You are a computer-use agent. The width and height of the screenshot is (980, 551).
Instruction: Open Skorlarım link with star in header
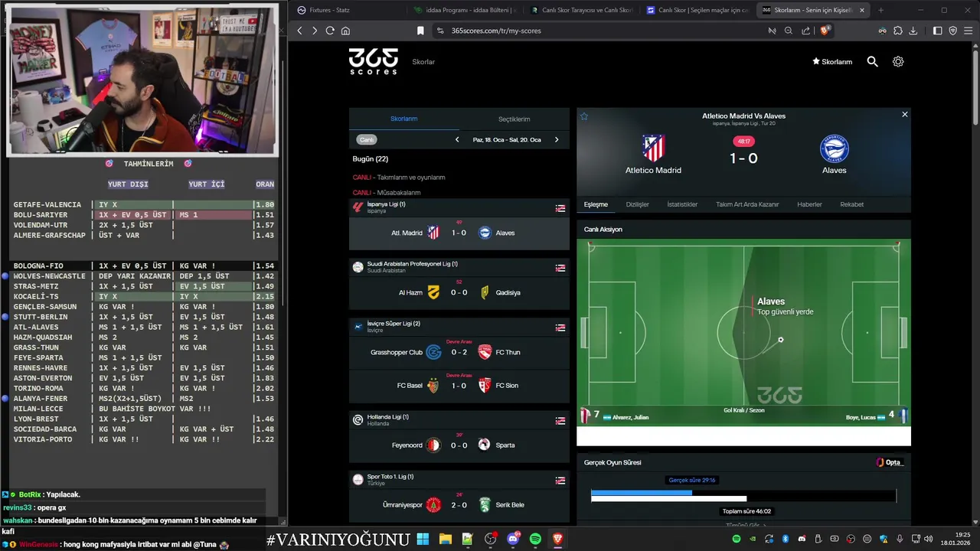[x=832, y=62]
